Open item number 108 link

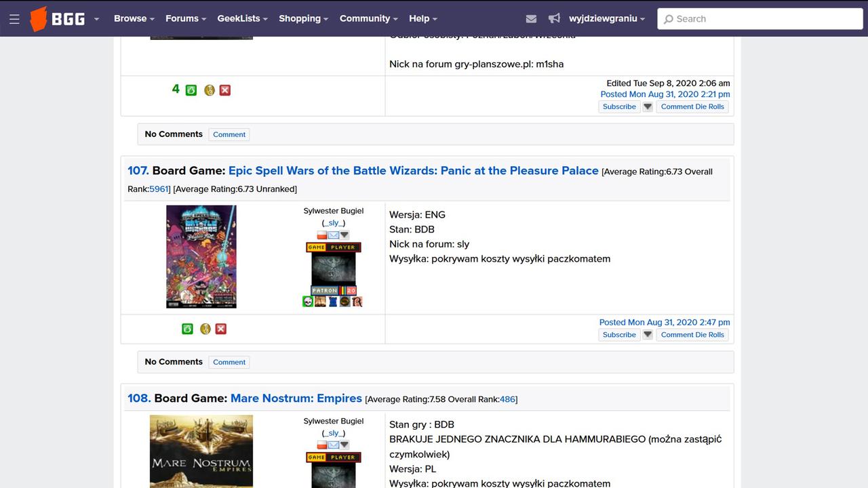tap(139, 399)
